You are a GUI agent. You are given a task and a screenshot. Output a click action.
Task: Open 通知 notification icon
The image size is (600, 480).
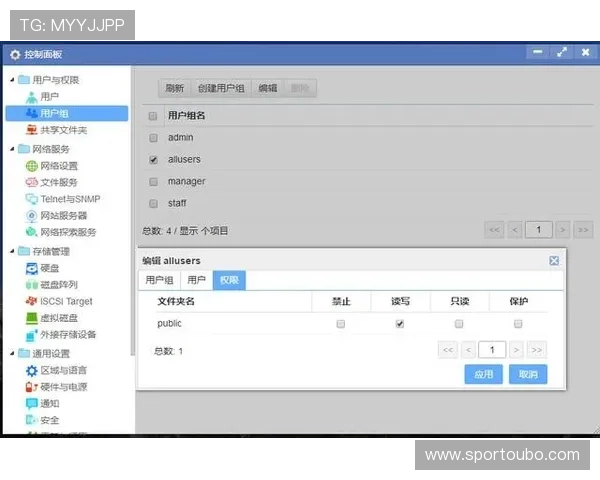[31, 403]
